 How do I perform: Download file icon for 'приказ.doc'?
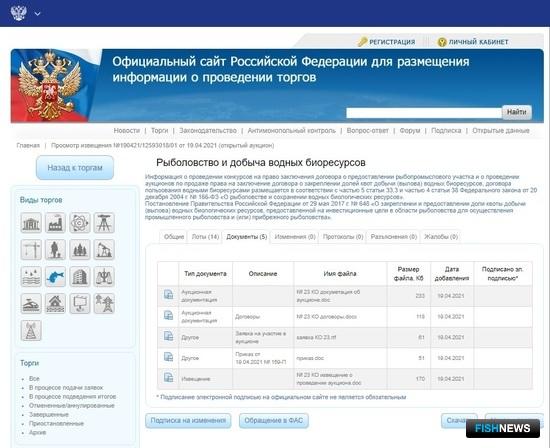(x=168, y=356)
